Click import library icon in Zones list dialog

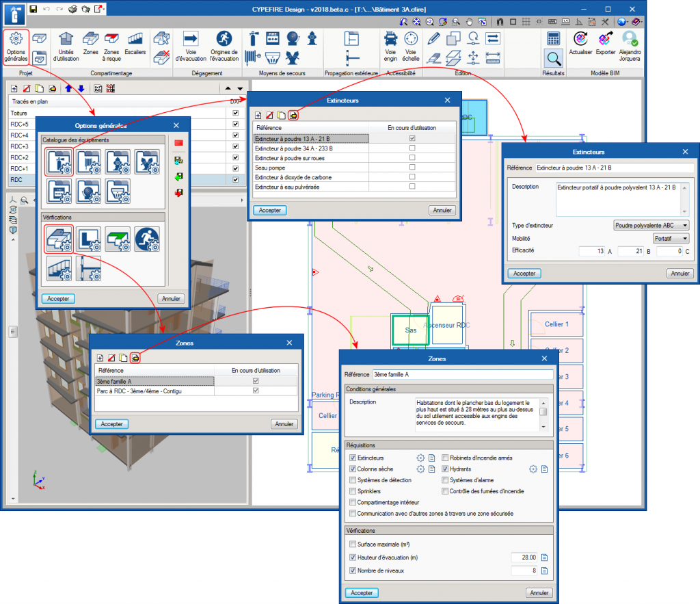[135, 358]
